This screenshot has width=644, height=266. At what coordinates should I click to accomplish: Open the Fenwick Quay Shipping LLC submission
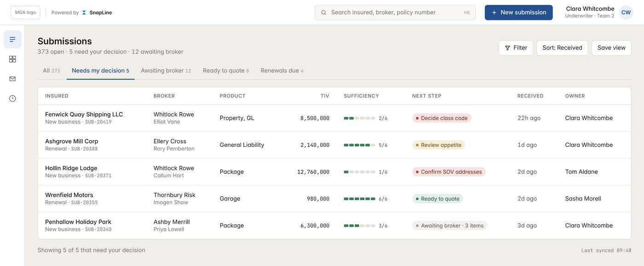tap(334, 118)
